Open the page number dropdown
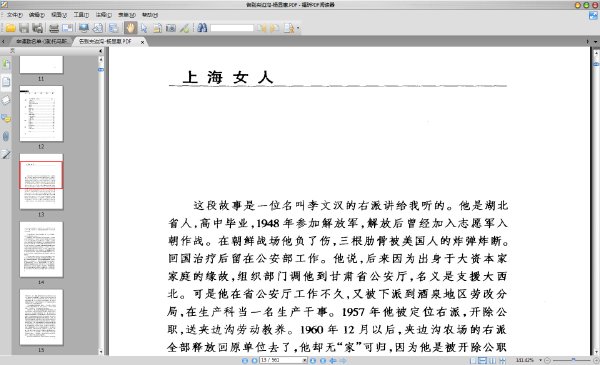 305,360
